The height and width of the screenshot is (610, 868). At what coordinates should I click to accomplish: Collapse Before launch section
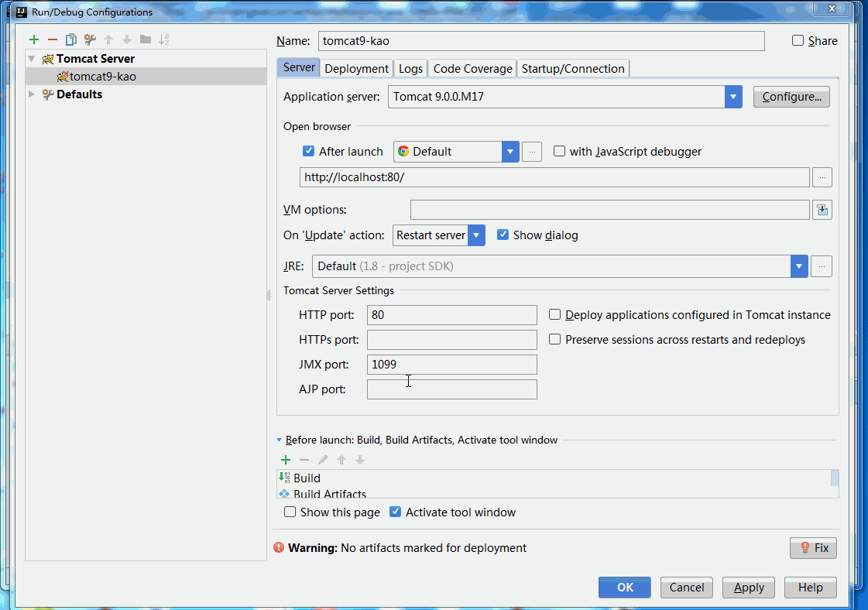point(279,440)
